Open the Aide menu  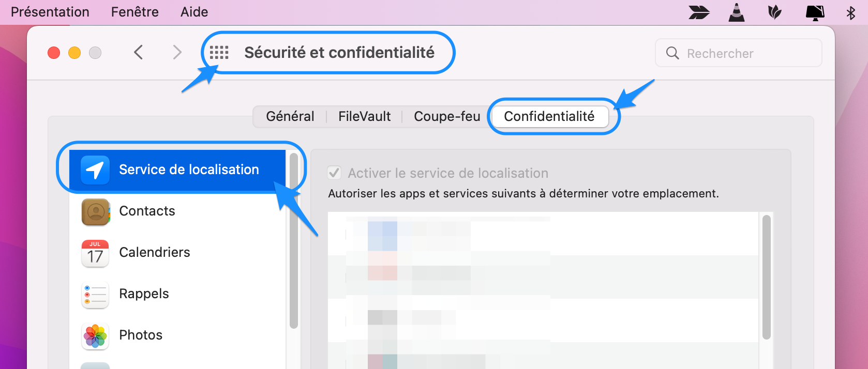[194, 12]
